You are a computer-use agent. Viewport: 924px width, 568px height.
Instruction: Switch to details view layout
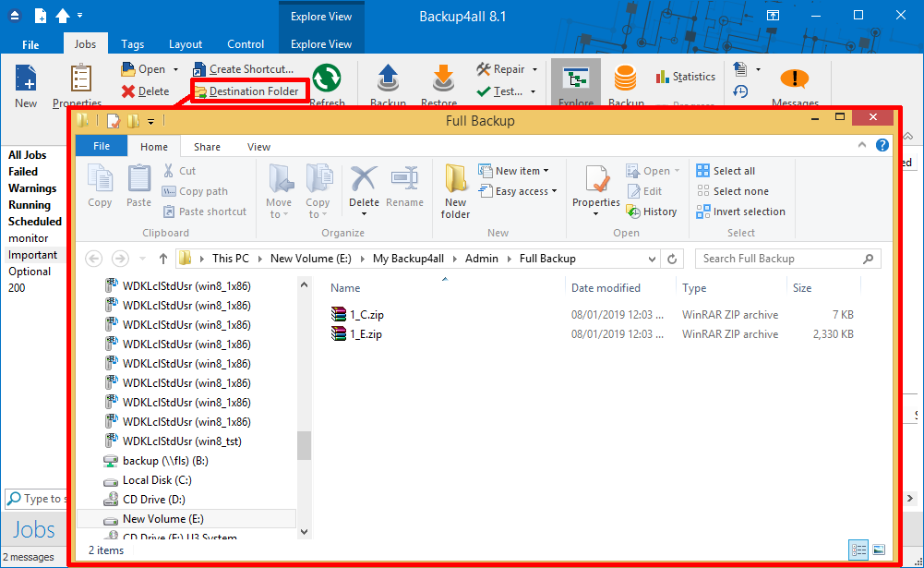pyautogui.click(x=858, y=550)
